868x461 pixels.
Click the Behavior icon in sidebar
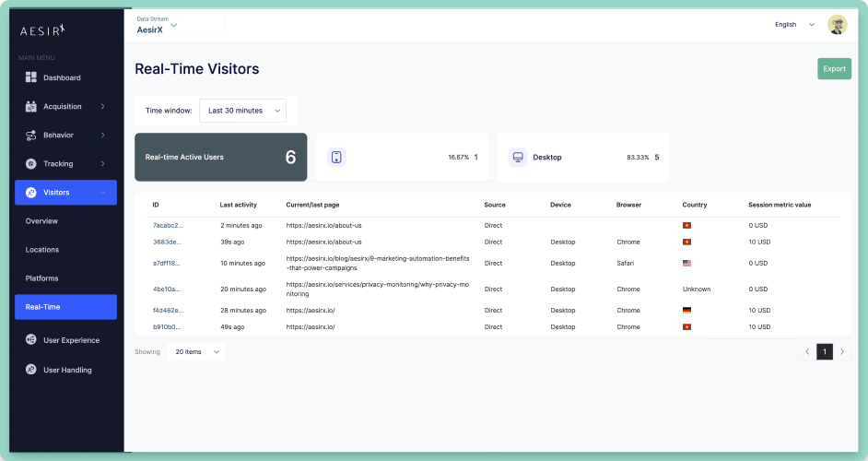pyautogui.click(x=31, y=136)
